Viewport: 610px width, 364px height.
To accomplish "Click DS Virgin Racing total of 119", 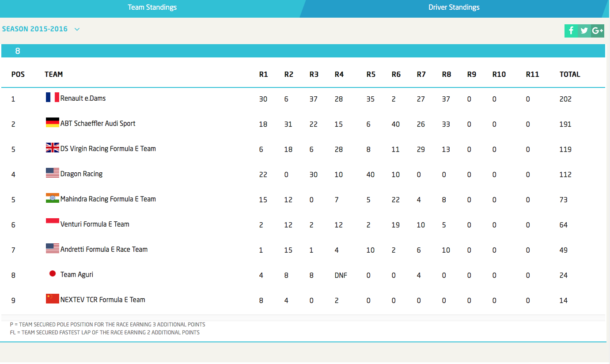I will (565, 149).
